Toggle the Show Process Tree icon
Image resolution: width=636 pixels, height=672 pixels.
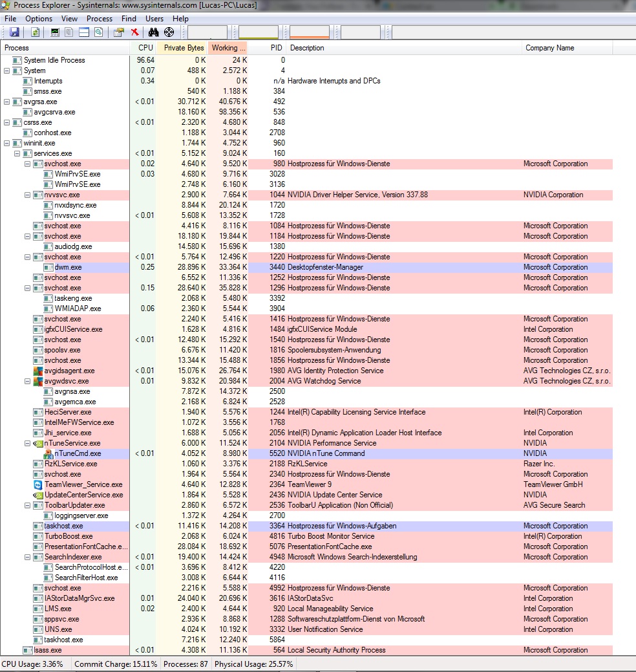click(x=69, y=32)
